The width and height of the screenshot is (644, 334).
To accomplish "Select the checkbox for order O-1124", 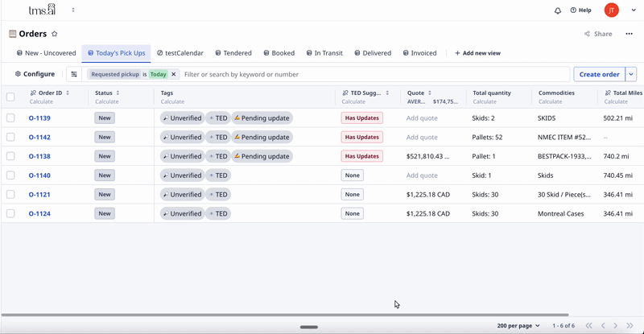I will tap(10, 213).
